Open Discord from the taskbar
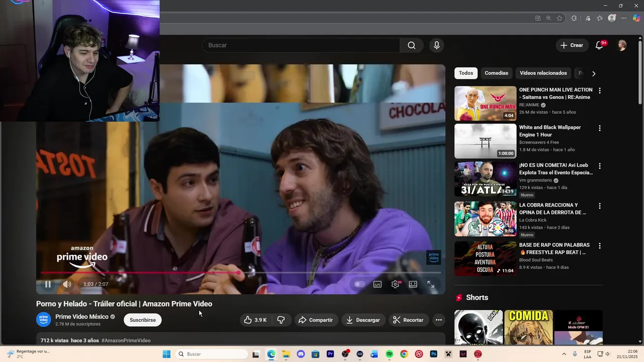 click(x=301, y=354)
